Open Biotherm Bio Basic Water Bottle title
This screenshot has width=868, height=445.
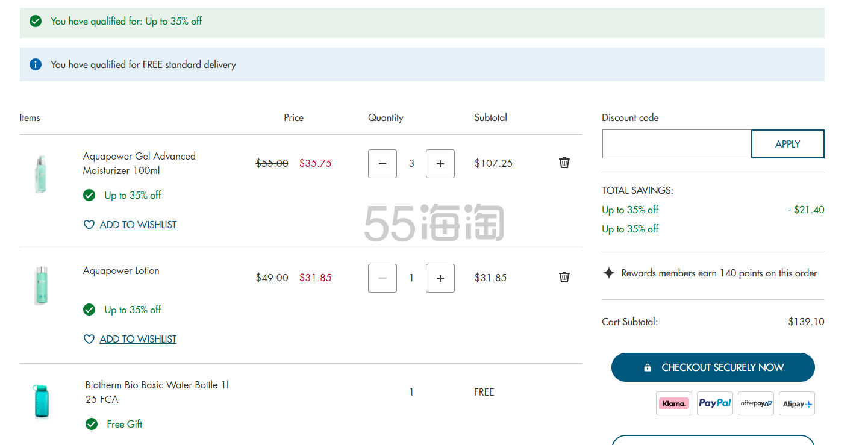click(x=157, y=392)
